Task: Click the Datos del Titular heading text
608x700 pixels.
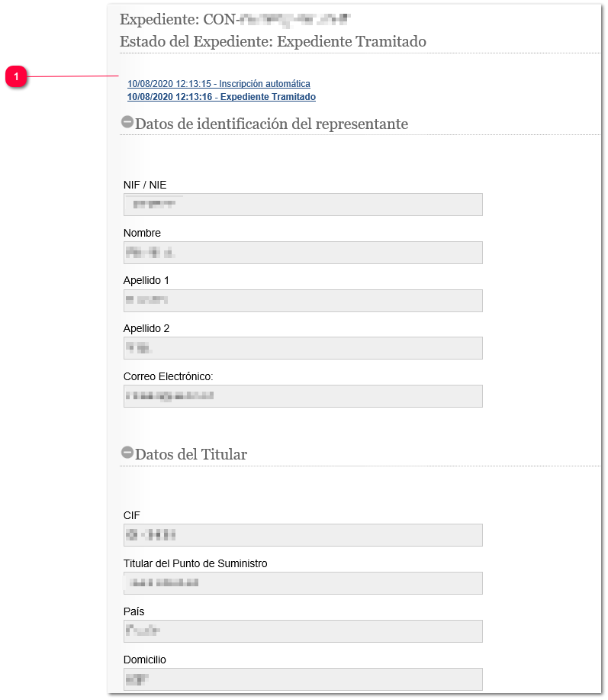Action: coord(191,454)
